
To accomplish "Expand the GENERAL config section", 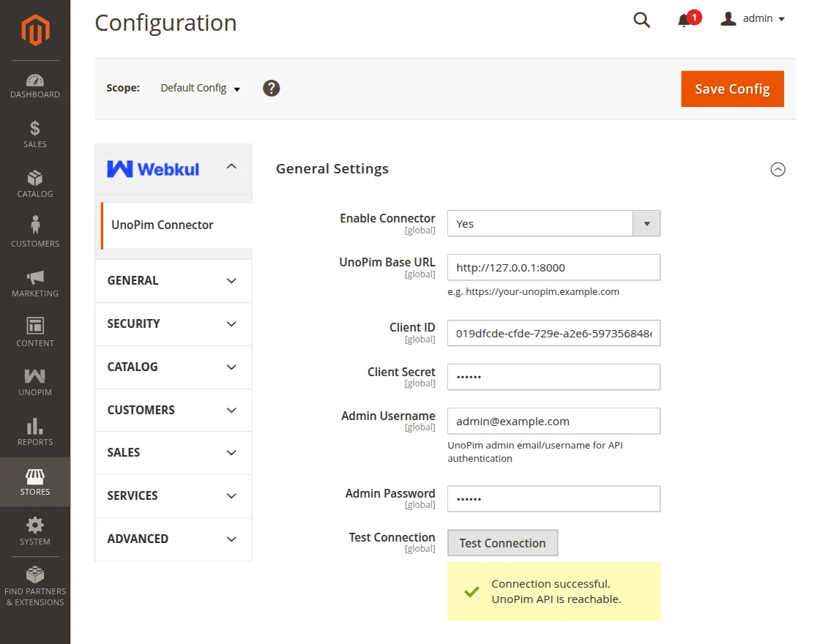I will (173, 281).
